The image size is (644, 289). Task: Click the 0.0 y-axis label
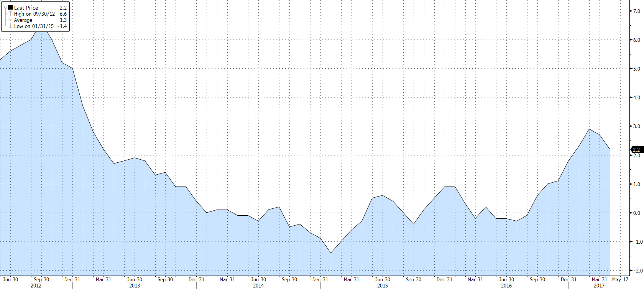[636, 213]
